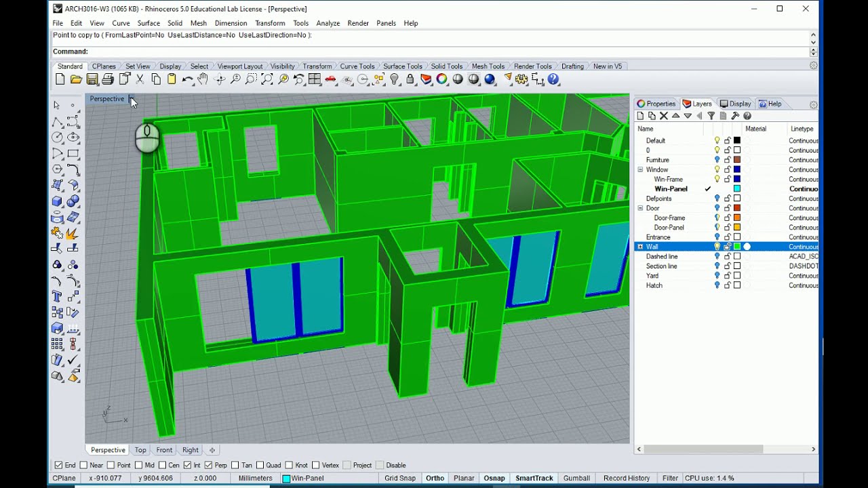Viewport: 868px width, 488px height.
Task: Enable the Cen osnap checkbox
Action: click(x=162, y=465)
